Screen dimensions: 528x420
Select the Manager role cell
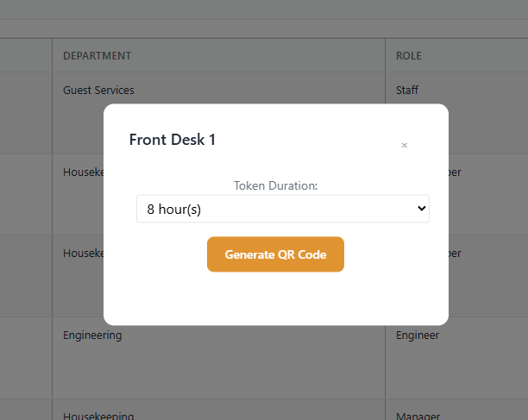[x=418, y=416]
